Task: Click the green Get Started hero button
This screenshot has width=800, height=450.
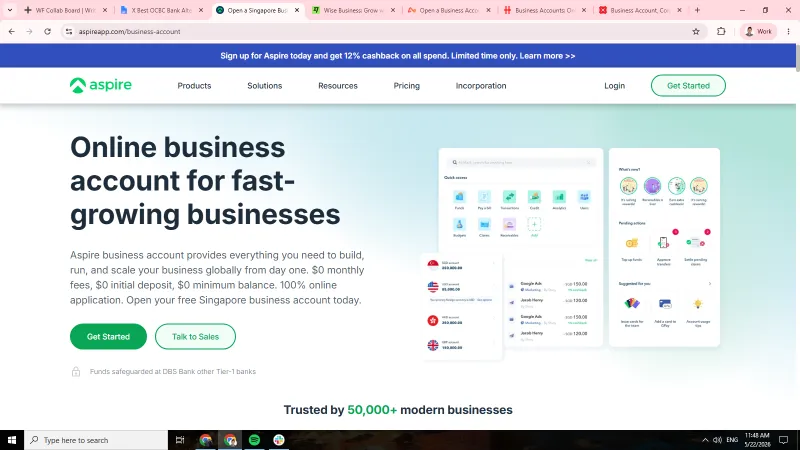Action: [x=108, y=337]
